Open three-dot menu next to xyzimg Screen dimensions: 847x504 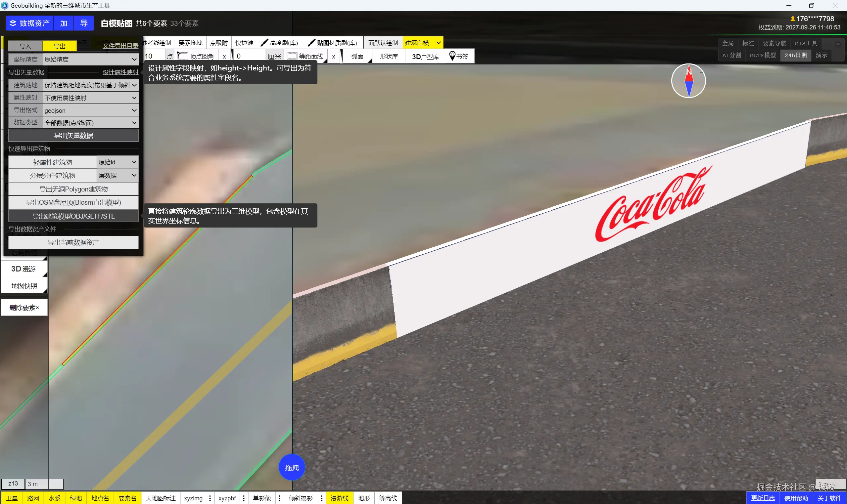pyautogui.click(x=210, y=498)
